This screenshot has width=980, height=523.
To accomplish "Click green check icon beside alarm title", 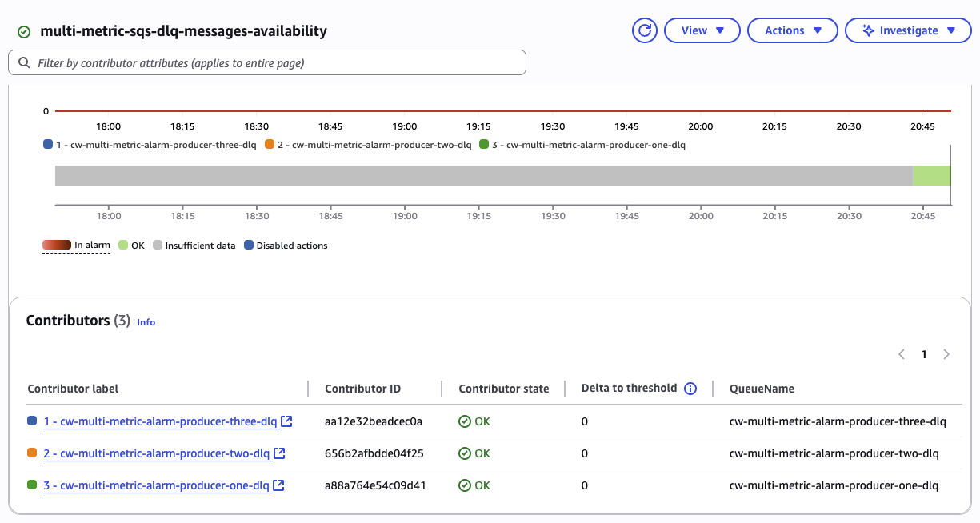I will coord(22,31).
